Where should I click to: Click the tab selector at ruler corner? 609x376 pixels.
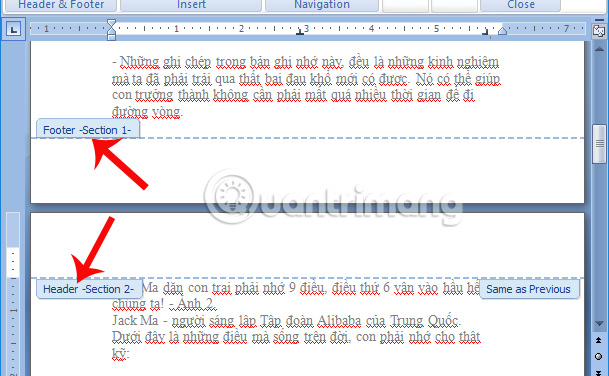pyautogui.click(x=14, y=29)
